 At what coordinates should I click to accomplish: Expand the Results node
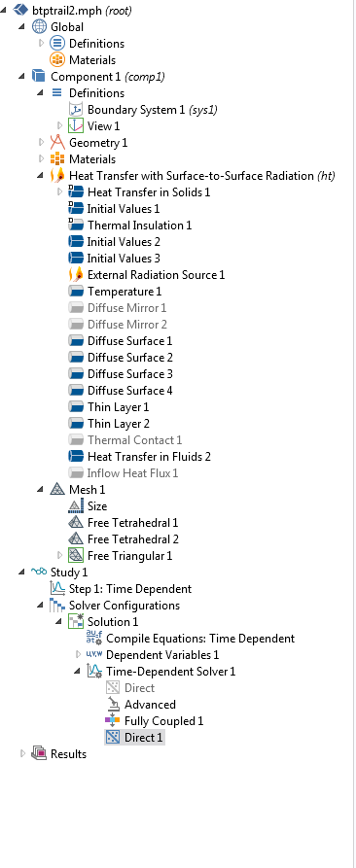[x=22, y=753]
